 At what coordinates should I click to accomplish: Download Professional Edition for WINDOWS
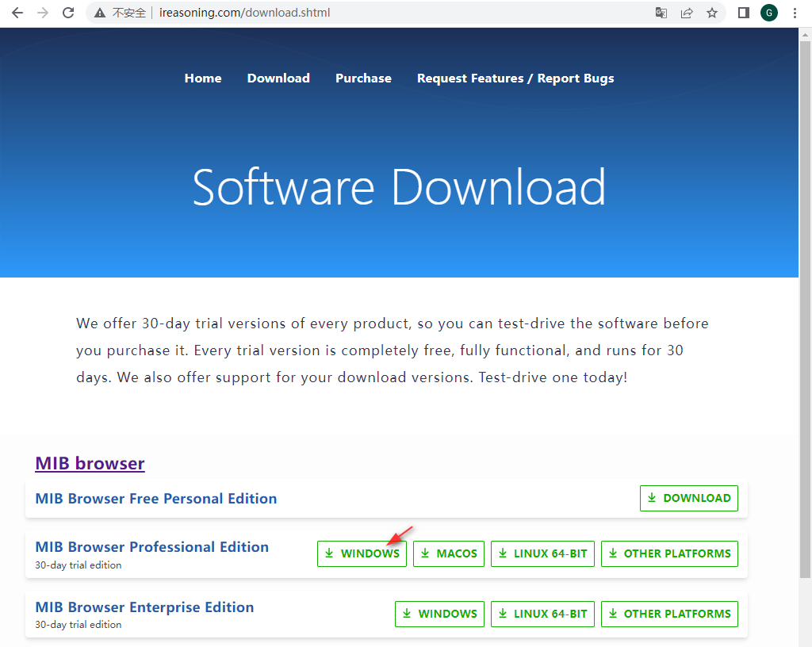coord(362,553)
